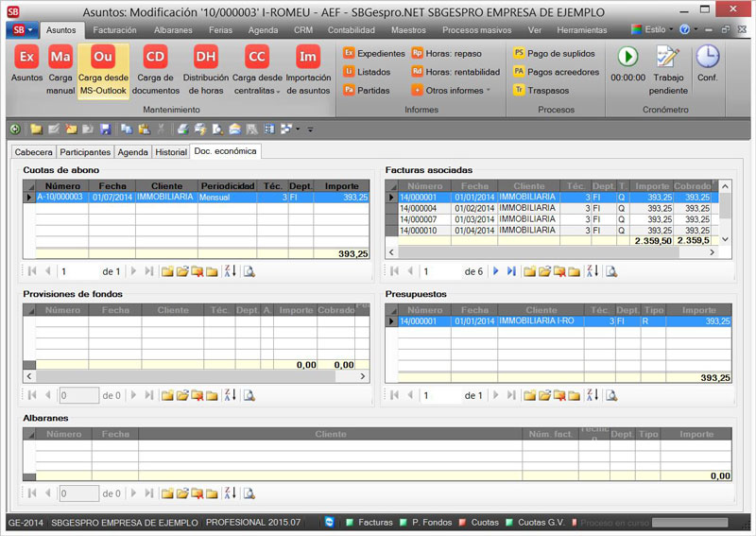Open Pago de suplidos process
The height and width of the screenshot is (536, 756).
point(519,54)
